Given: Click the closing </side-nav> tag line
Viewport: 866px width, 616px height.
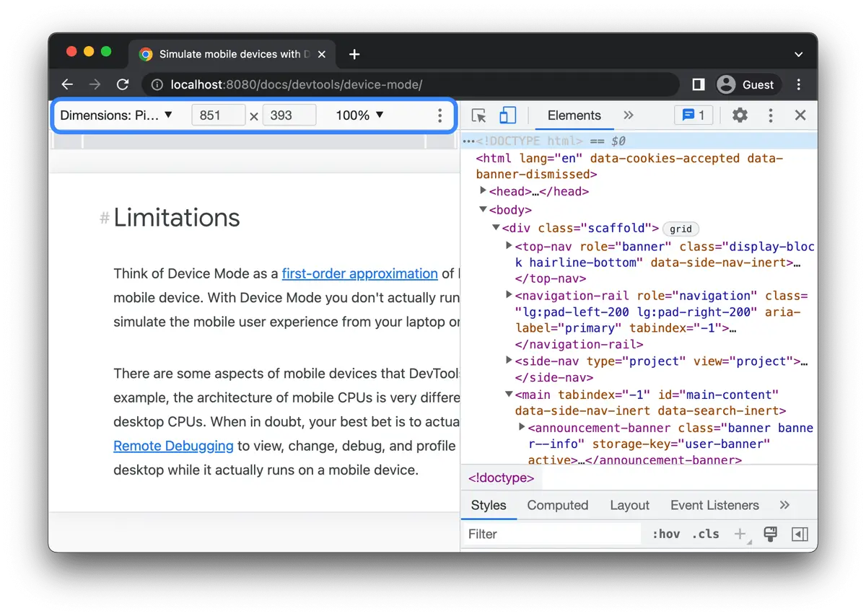Looking at the screenshot, I should click(554, 377).
